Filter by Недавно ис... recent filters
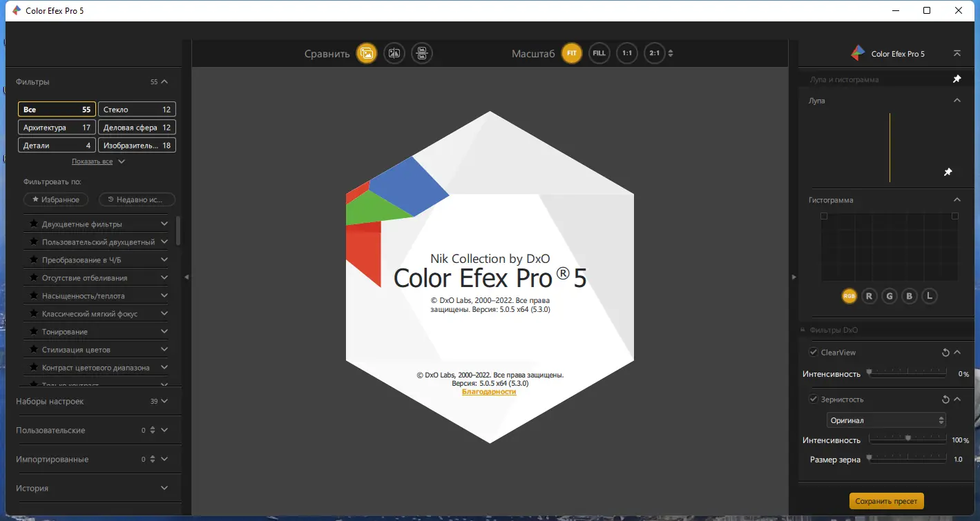 (137, 199)
